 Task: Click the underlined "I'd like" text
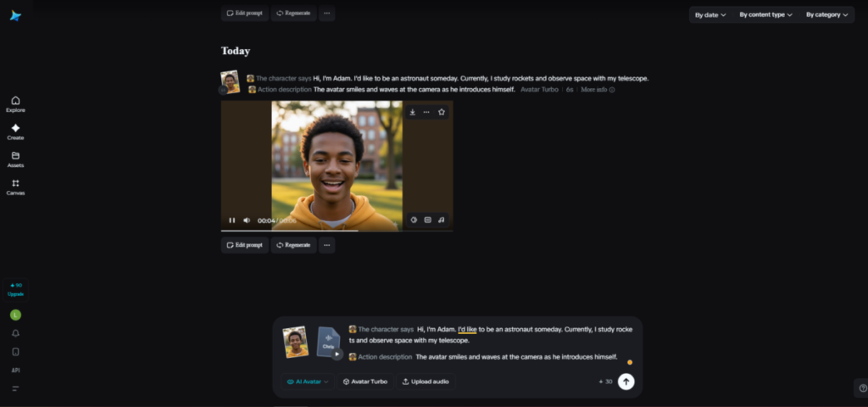click(x=467, y=330)
